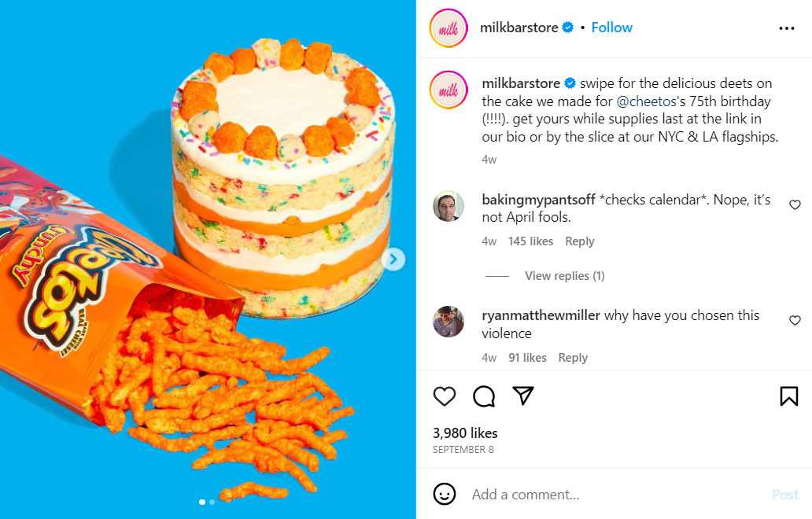Open the comment icon below the post
This screenshot has width=812, height=519.
click(483, 396)
